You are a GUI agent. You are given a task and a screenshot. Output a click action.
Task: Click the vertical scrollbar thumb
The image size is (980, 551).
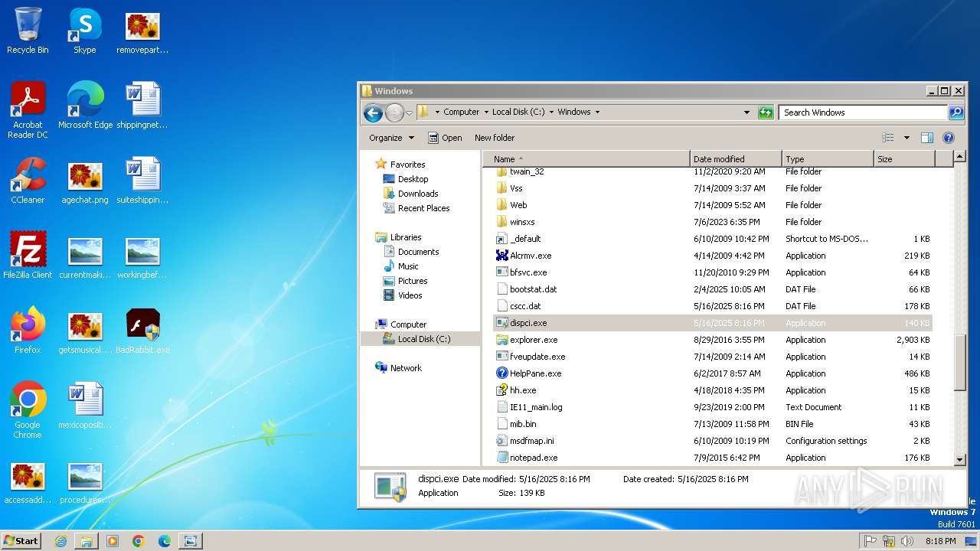(x=960, y=362)
